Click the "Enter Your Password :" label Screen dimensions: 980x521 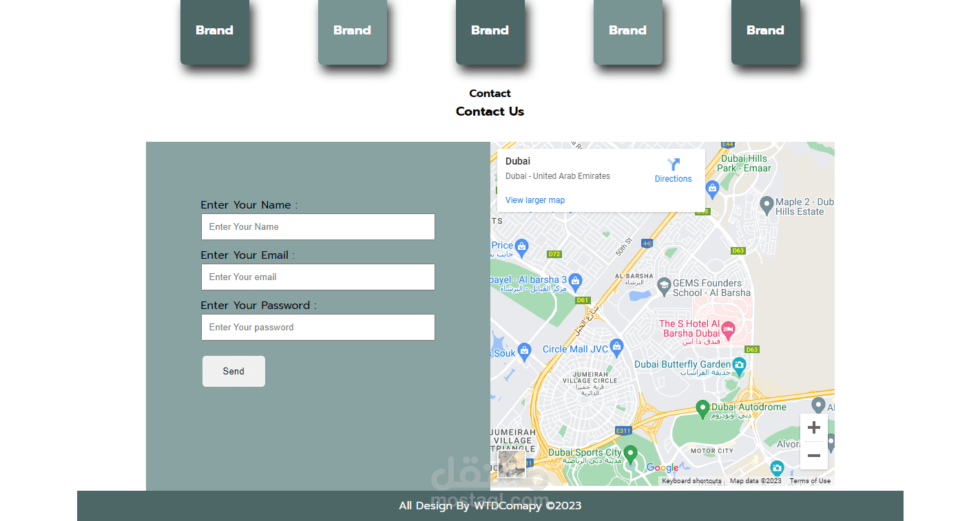pos(259,306)
